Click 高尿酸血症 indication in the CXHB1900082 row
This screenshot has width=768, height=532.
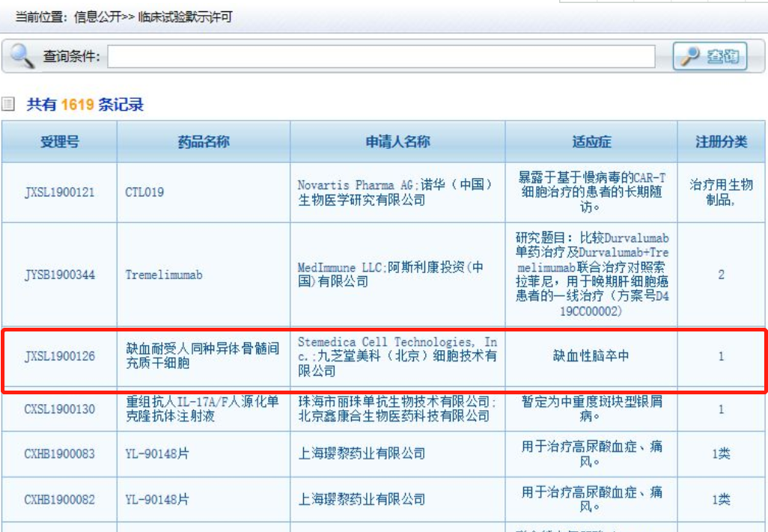click(591, 500)
